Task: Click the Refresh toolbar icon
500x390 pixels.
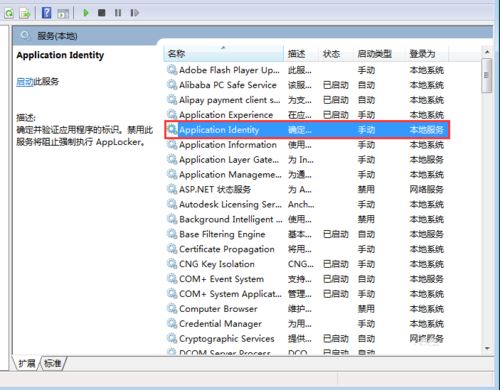Action: pos(9,13)
